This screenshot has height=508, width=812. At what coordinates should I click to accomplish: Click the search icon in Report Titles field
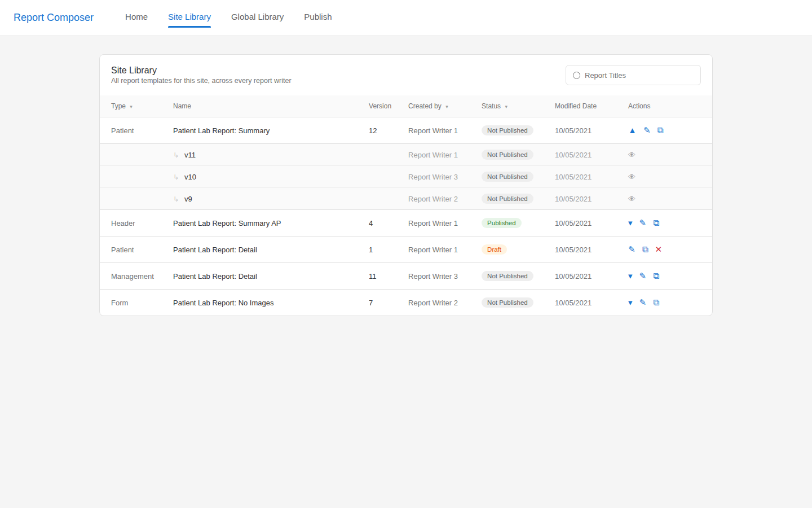tap(576, 76)
